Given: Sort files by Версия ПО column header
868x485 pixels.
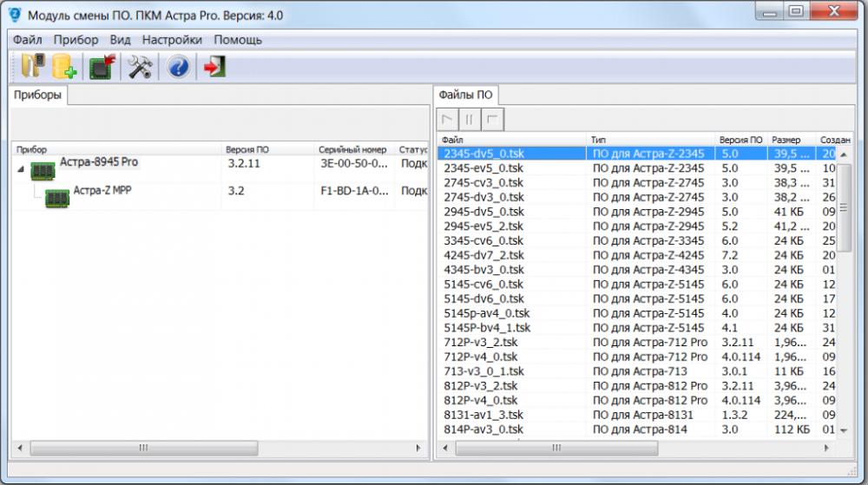Looking at the screenshot, I should (741, 140).
